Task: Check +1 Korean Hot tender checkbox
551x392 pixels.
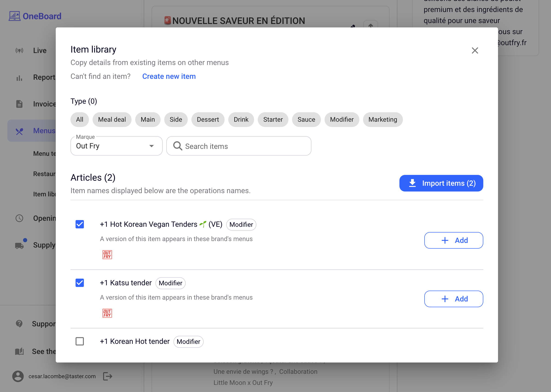Action: coord(80,341)
